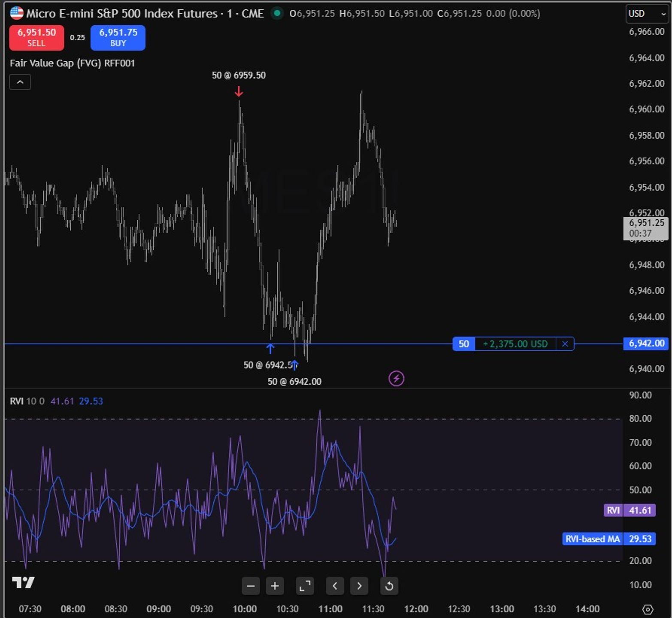
Task: Click the 0.25 spread value
Action: (77, 37)
